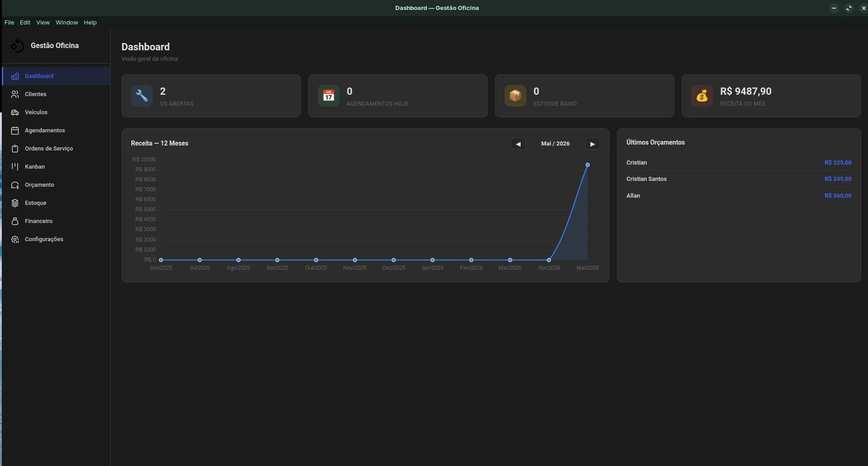Image resolution: width=868 pixels, height=466 pixels.
Task: Go to previous month in revenue chart
Action: pos(518,144)
